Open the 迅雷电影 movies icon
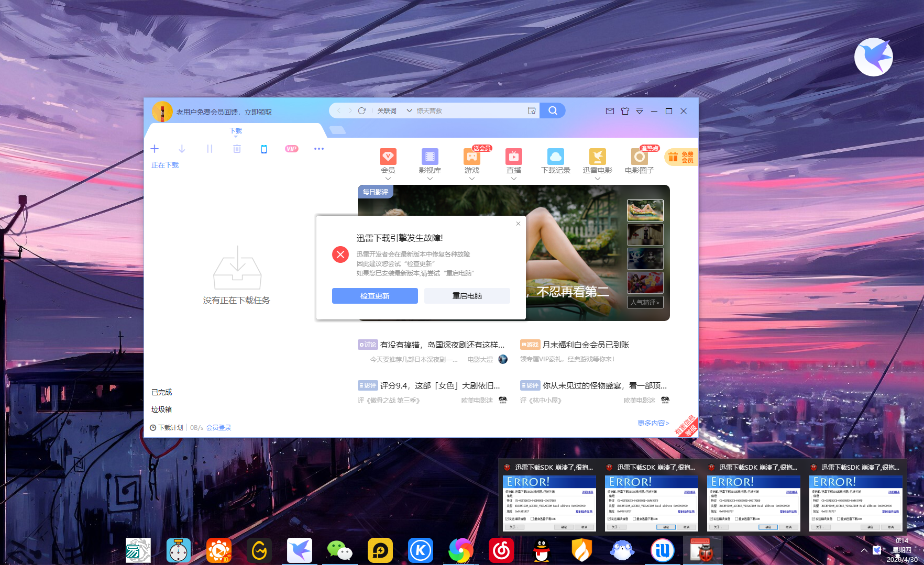This screenshot has height=565, width=924. (597, 156)
